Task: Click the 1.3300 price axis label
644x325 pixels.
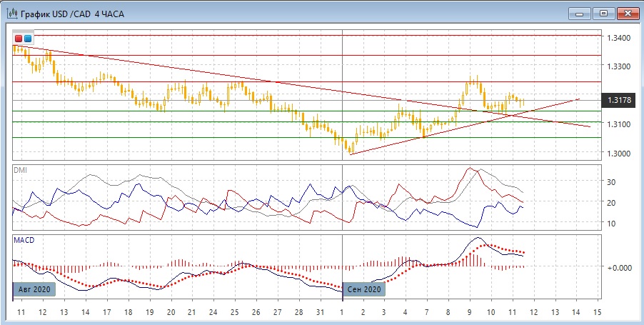Action: pos(617,66)
